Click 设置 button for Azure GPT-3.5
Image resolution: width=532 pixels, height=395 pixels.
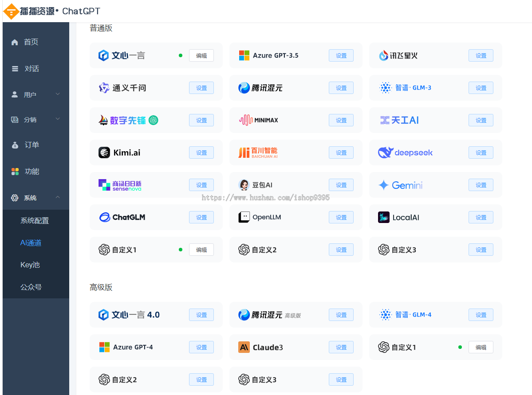coord(341,55)
